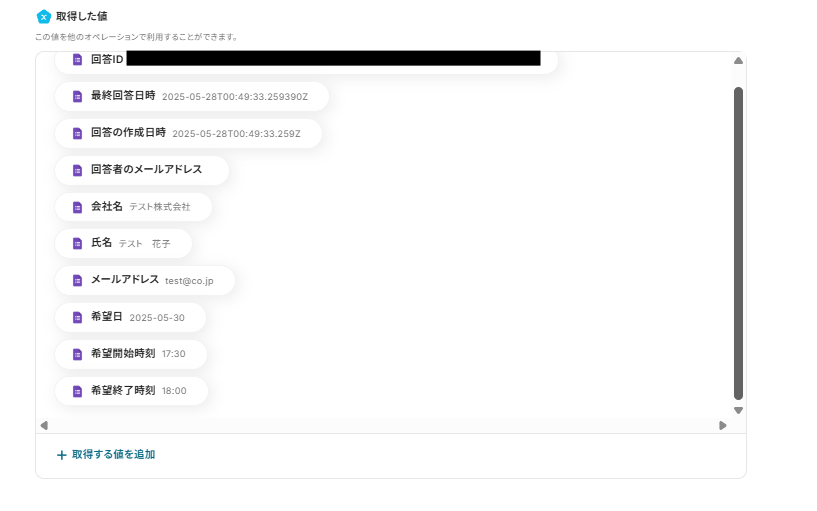
Task: Select the 希望開始時刻 17:30 value chip
Action: 131,354
